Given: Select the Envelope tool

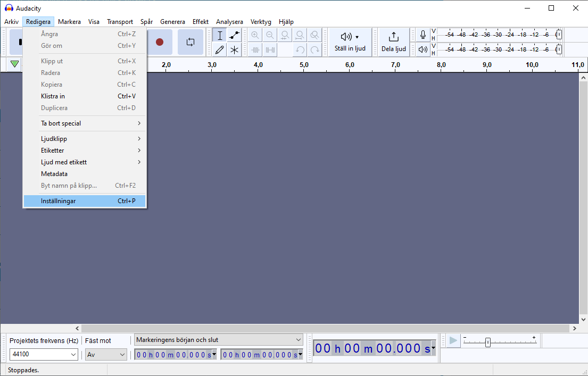Looking at the screenshot, I should pyautogui.click(x=234, y=35).
